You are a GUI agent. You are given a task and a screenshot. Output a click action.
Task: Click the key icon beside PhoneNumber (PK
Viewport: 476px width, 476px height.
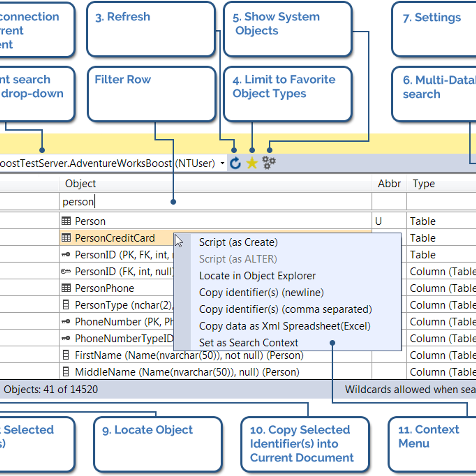tap(66, 322)
